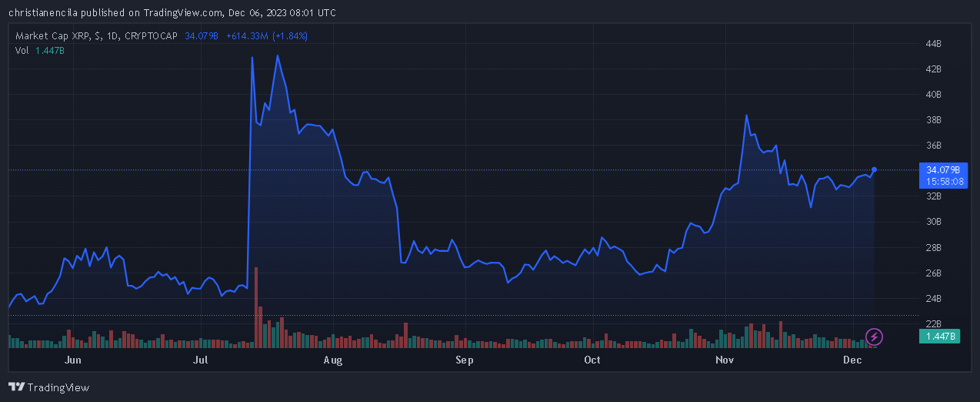980x402 pixels.
Task: Click the 40B price axis label
Action: tap(934, 95)
